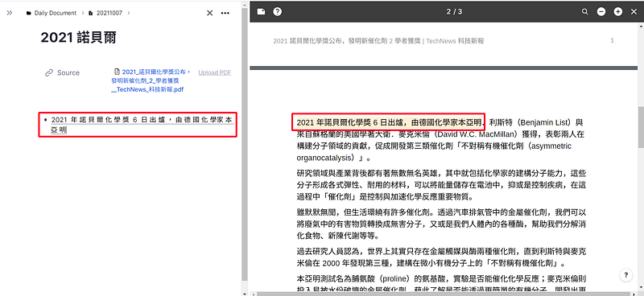Click the highlighted sentence in the PDF

389,122
